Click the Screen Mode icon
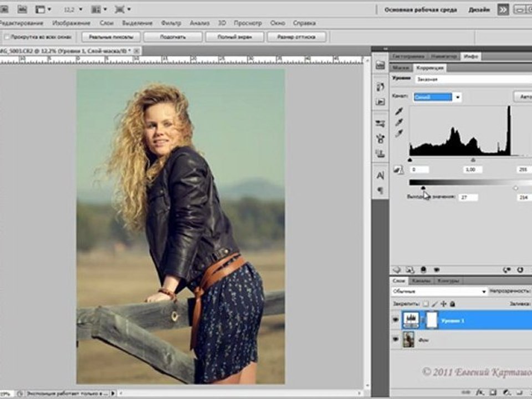Image resolution: width=532 pixels, height=399 pixels. [120, 9]
